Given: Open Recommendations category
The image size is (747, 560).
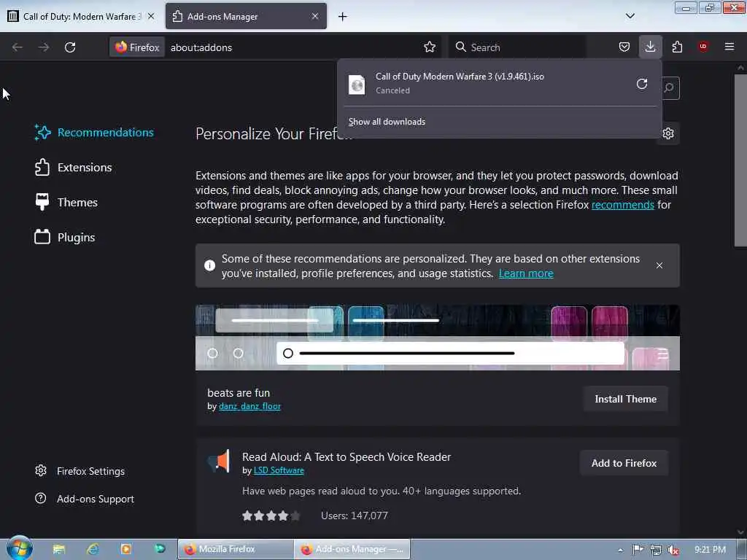Looking at the screenshot, I should [94, 133].
